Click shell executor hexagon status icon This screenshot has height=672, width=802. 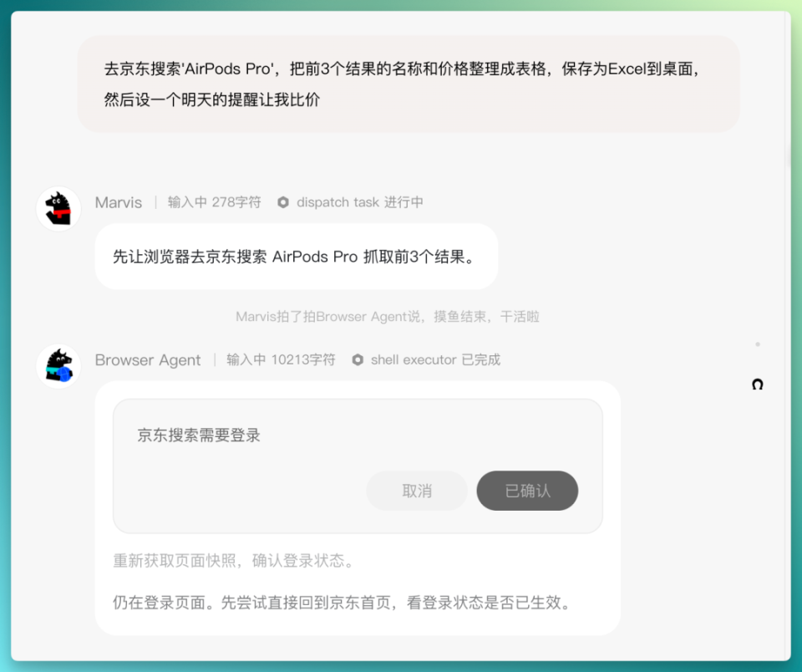click(358, 359)
